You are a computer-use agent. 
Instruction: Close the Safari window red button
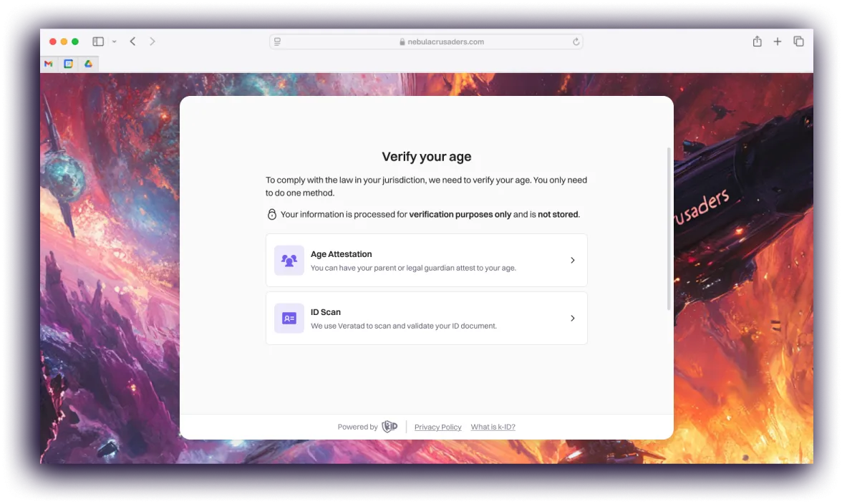53,42
